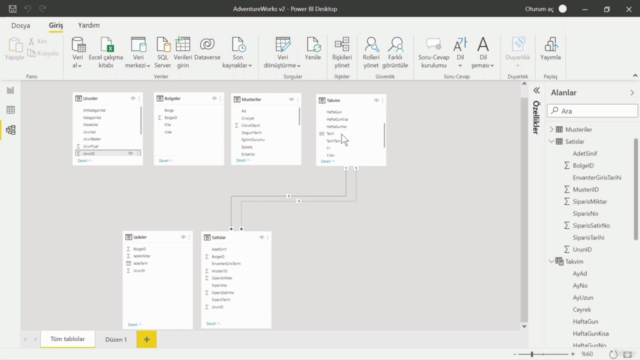Open the Dosya menu
The image size is (640, 360).
pos(20,25)
